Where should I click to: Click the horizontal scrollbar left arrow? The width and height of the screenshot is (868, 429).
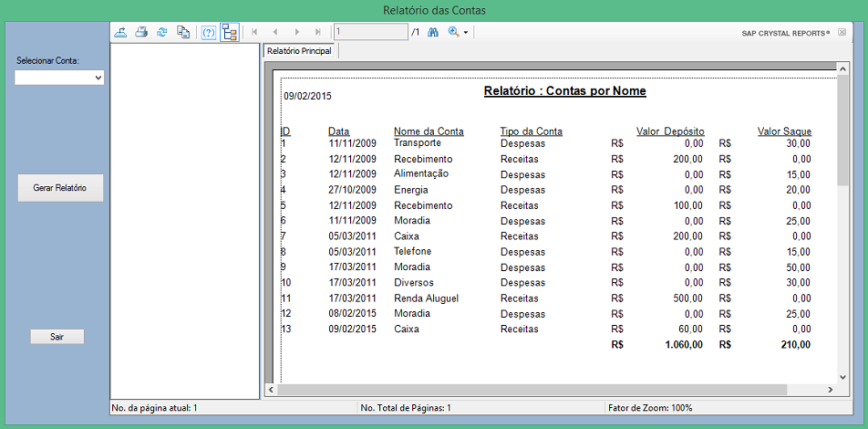point(272,390)
